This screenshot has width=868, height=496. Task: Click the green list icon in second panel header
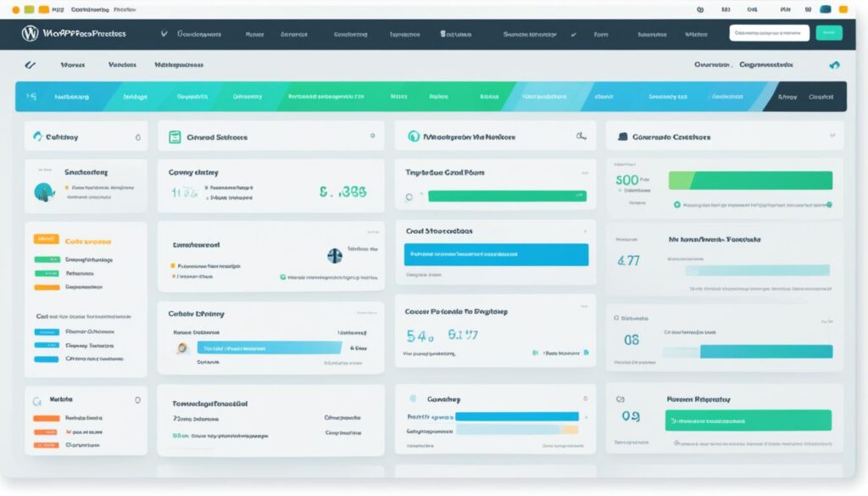(x=175, y=137)
